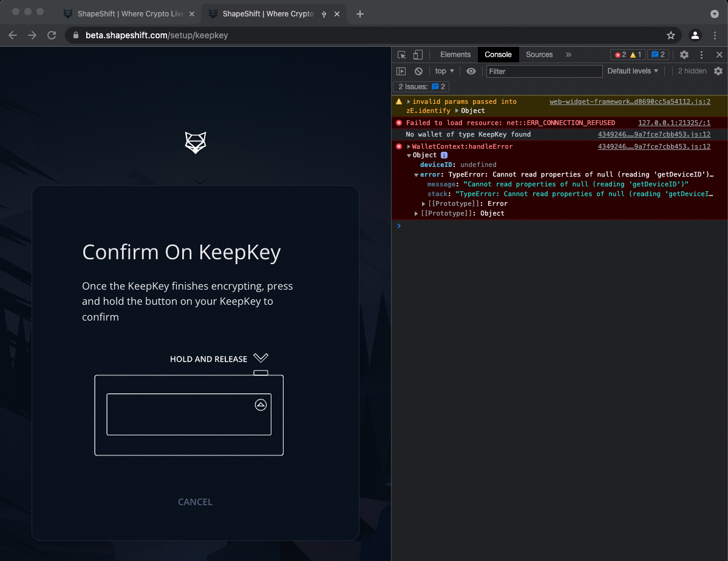Open DevTools customize three-dot menu
728x561 pixels.
701,55
